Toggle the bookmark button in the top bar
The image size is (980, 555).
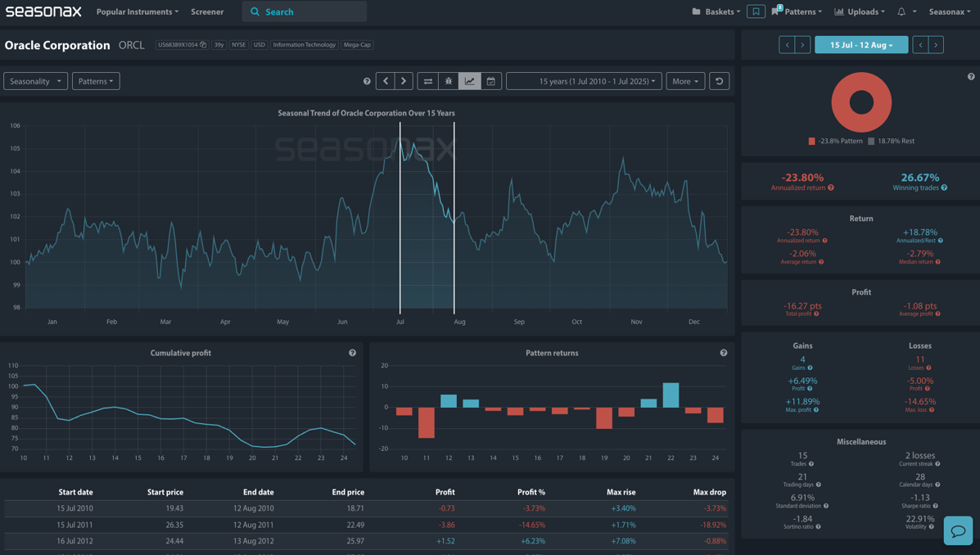[x=756, y=12]
